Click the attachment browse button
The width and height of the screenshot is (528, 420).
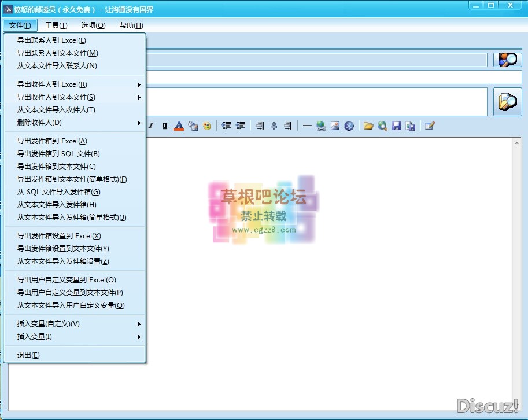507,102
